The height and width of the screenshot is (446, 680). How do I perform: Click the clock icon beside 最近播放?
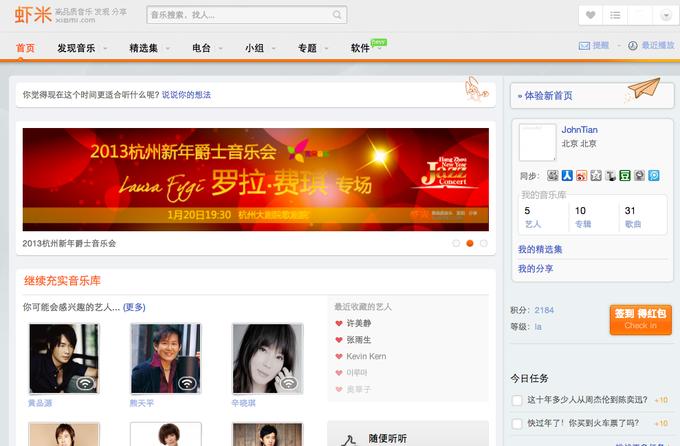[633, 46]
